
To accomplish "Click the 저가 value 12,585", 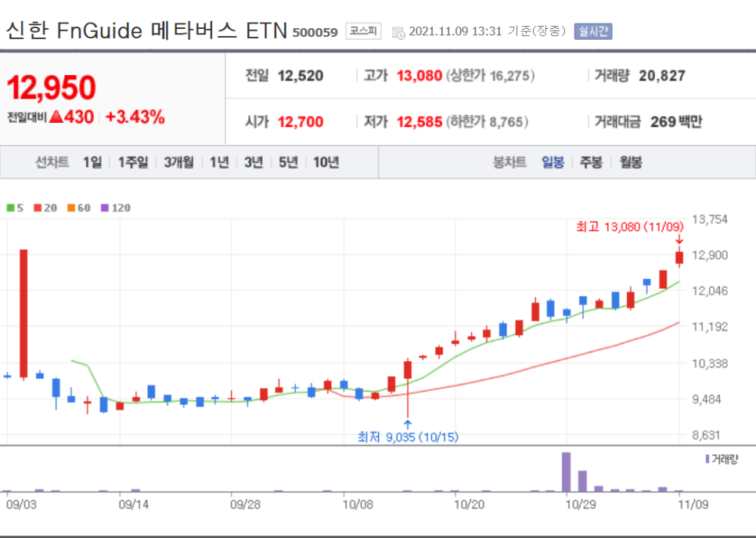I will click(x=419, y=121).
